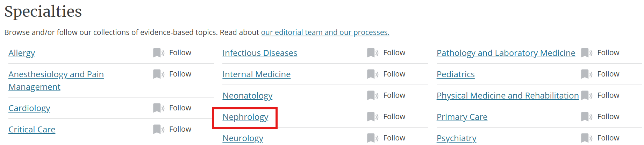The height and width of the screenshot is (145, 644).
Task: Open the Infectious Diseases collection
Action: pyautogui.click(x=260, y=53)
